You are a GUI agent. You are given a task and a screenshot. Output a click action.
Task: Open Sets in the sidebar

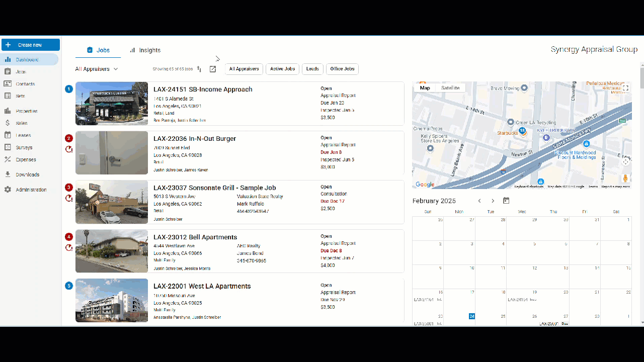[29, 96]
